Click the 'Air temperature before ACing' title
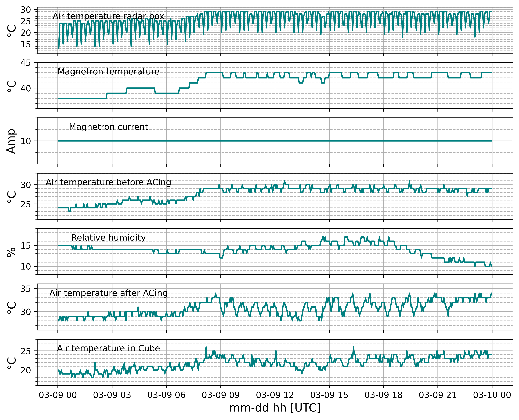519x420 pixels. point(108,182)
